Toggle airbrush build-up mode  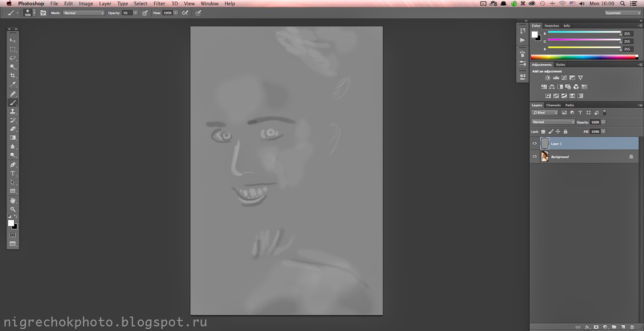pyautogui.click(x=185, y=13)
